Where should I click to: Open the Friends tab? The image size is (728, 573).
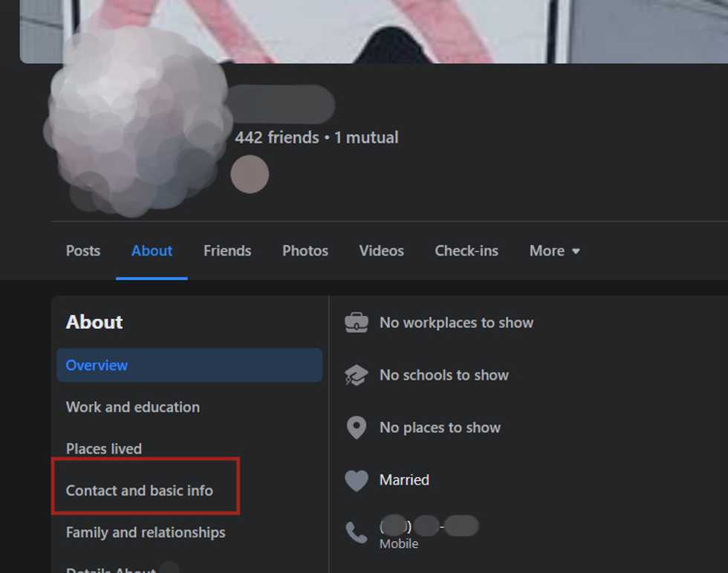tap(227, 250)
